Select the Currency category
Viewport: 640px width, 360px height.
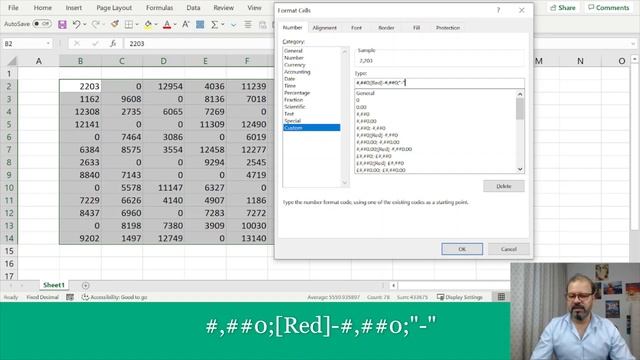(295, 65)
